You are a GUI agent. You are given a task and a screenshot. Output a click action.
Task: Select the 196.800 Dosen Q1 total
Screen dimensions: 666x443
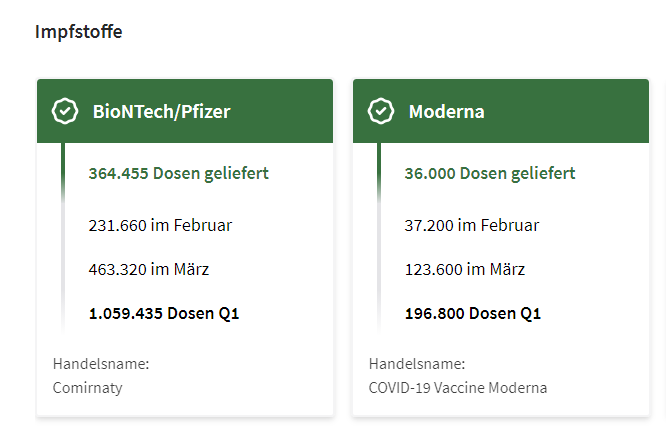(473, 313)
